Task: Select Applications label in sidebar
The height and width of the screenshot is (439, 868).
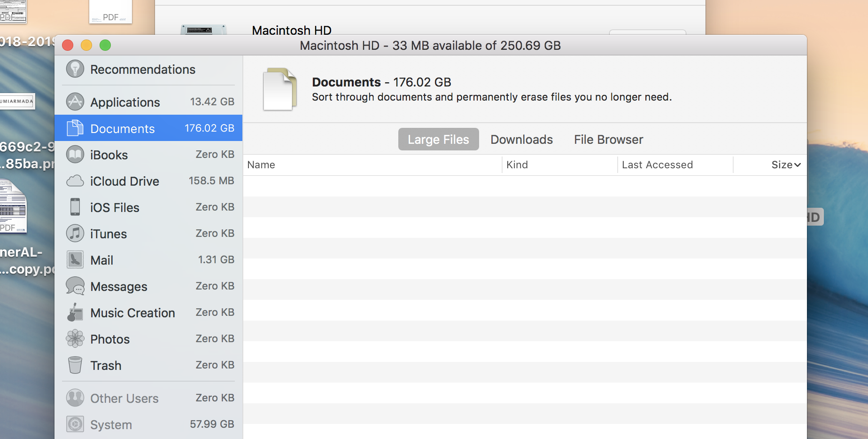Action: pos(125,102)
